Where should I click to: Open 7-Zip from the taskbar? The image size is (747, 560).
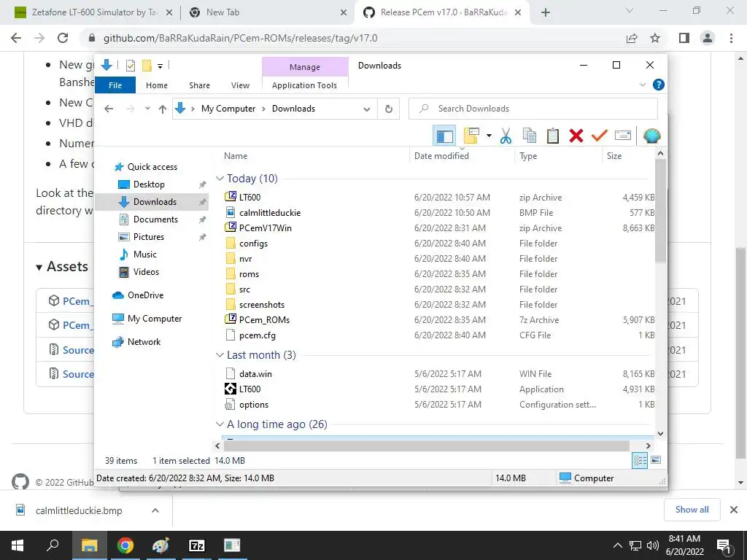pos(197,545)
